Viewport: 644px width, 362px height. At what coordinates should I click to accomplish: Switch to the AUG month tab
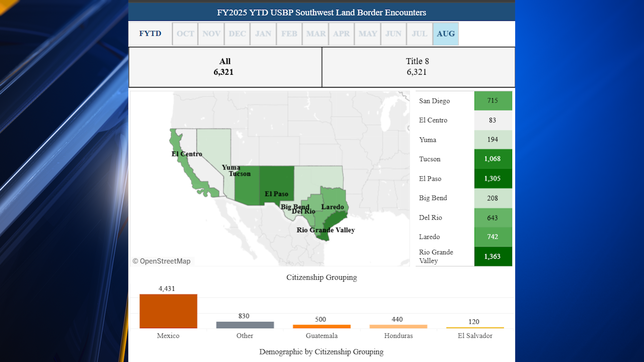click(x=445, y=34)
